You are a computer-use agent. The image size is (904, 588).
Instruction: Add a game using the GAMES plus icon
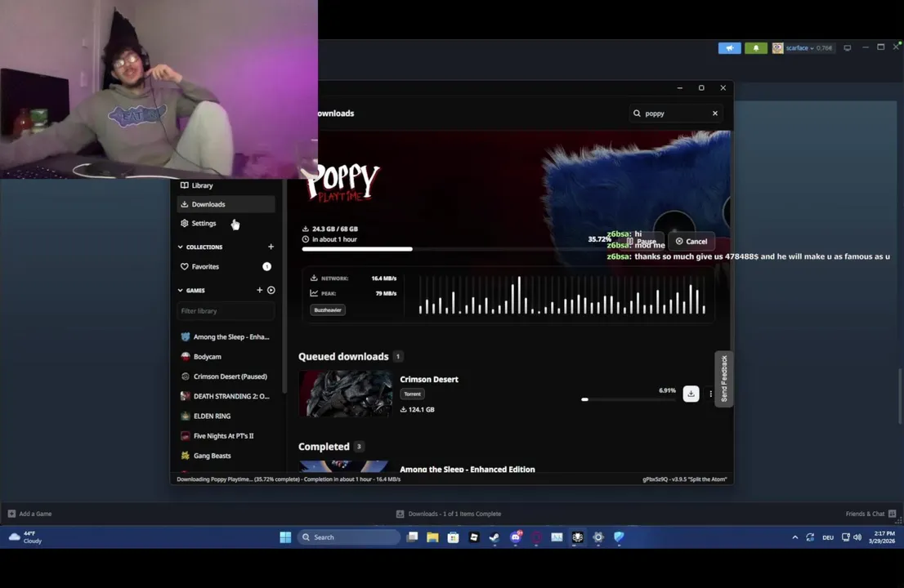259,290
